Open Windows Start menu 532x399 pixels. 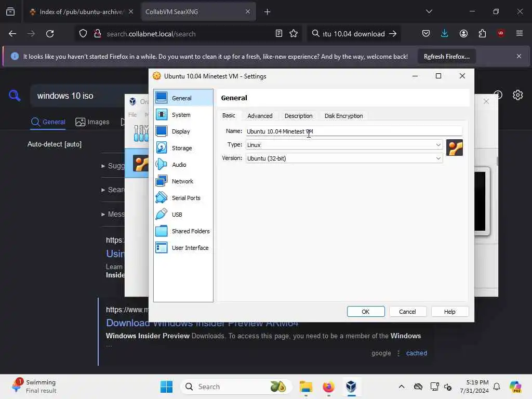[x=166, y=387]
